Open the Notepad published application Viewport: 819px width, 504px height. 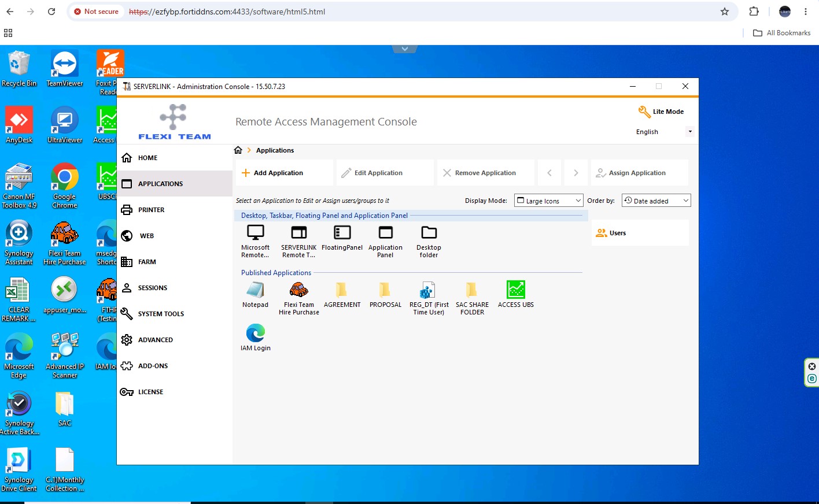pyautogui.click(x=255, y=295)
